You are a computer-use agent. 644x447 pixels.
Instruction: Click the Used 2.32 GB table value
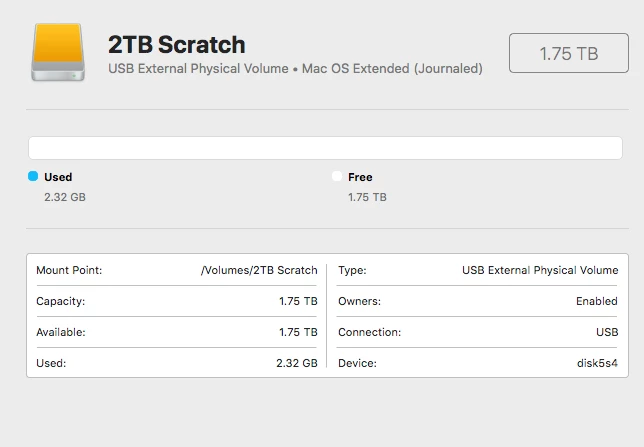296,363
